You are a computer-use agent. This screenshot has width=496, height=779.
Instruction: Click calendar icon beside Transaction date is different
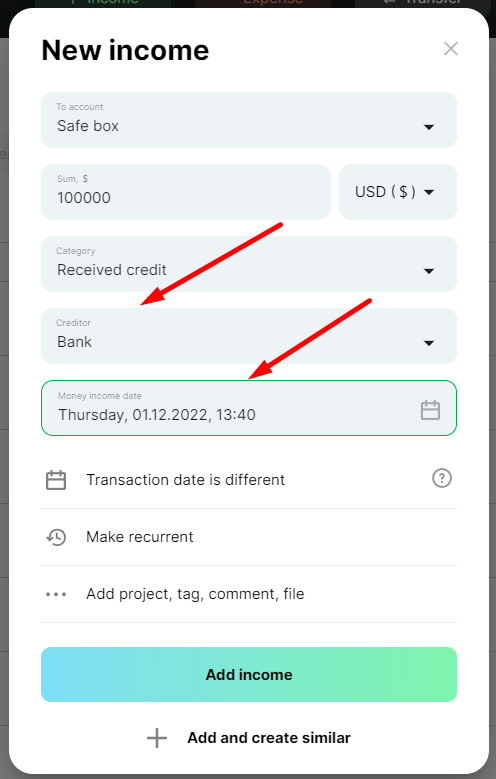56,480
